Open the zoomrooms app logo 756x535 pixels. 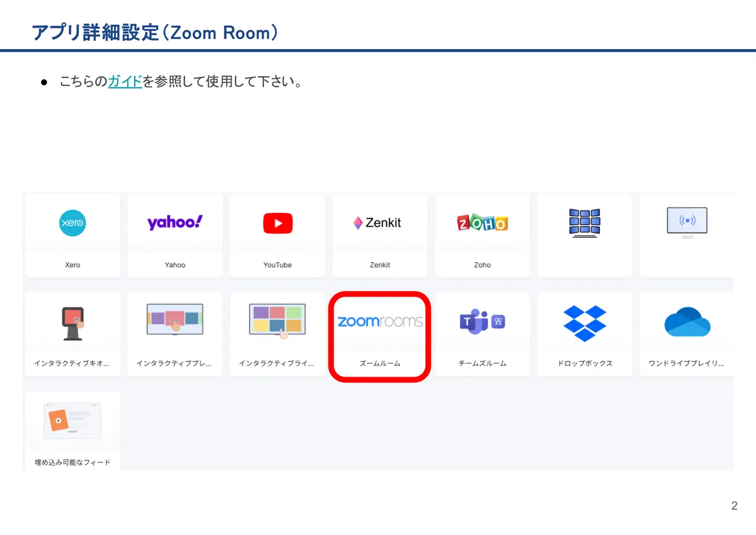point(380,321)
